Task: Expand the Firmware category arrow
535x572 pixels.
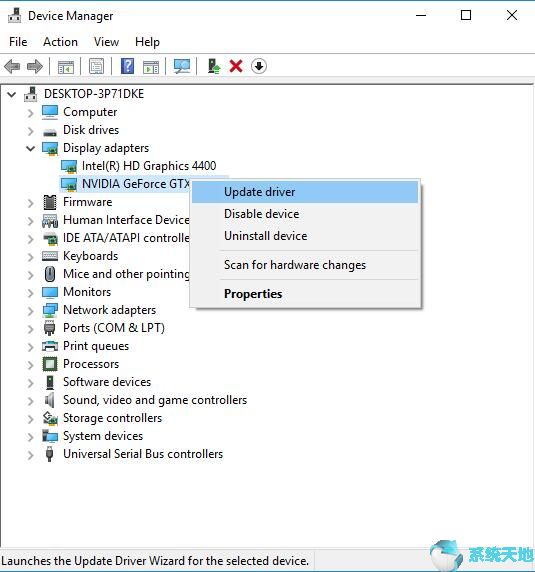Action: click(31, 203)
